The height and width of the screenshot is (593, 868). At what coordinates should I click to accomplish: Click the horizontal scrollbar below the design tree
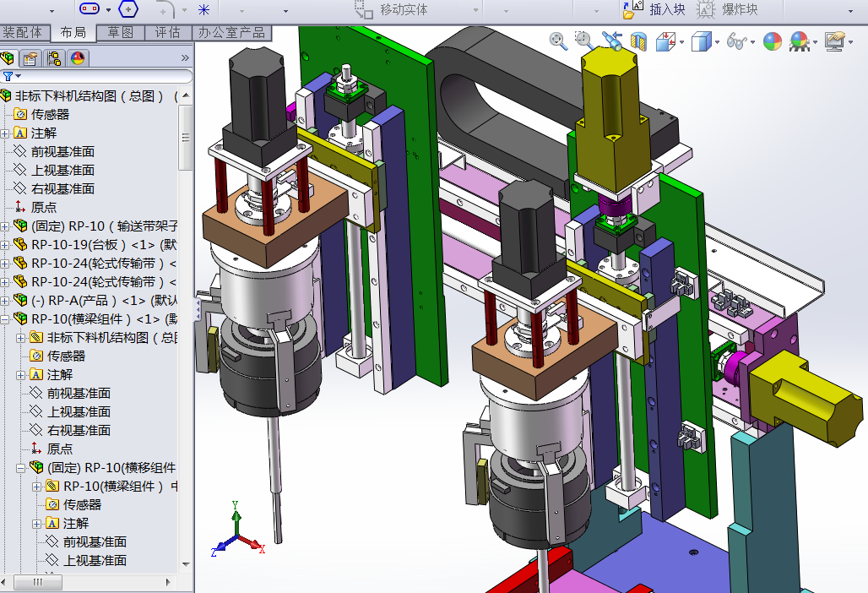tap(38, 583)
